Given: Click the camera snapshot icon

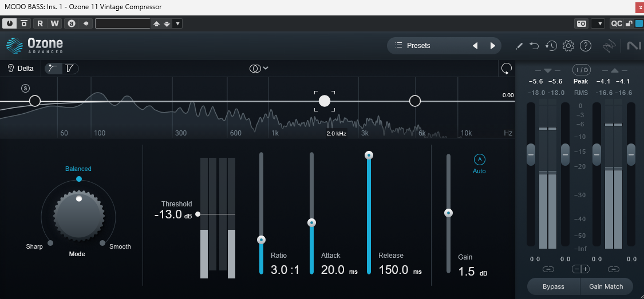Looking at the screenshot, I should [582, 23].
